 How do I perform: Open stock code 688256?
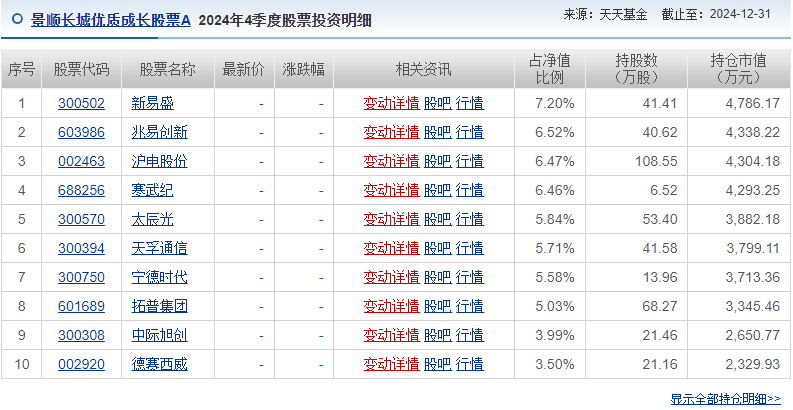coord(81,190)
